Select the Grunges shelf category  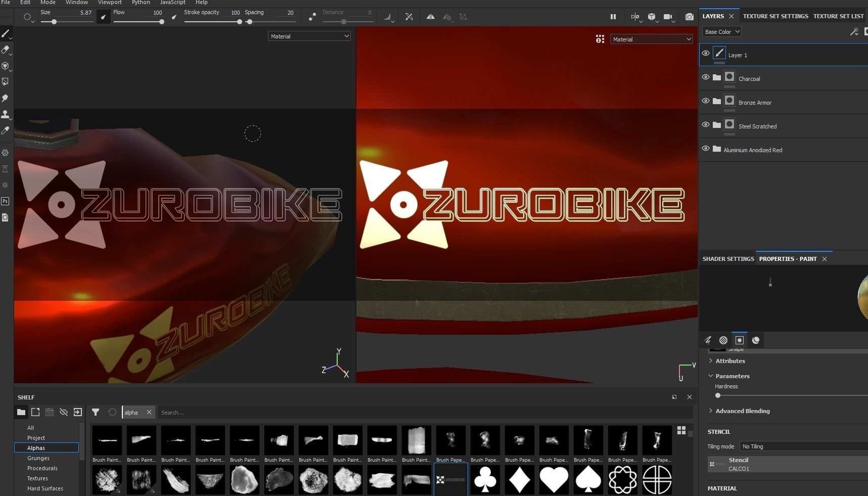(x=38, y=458)
